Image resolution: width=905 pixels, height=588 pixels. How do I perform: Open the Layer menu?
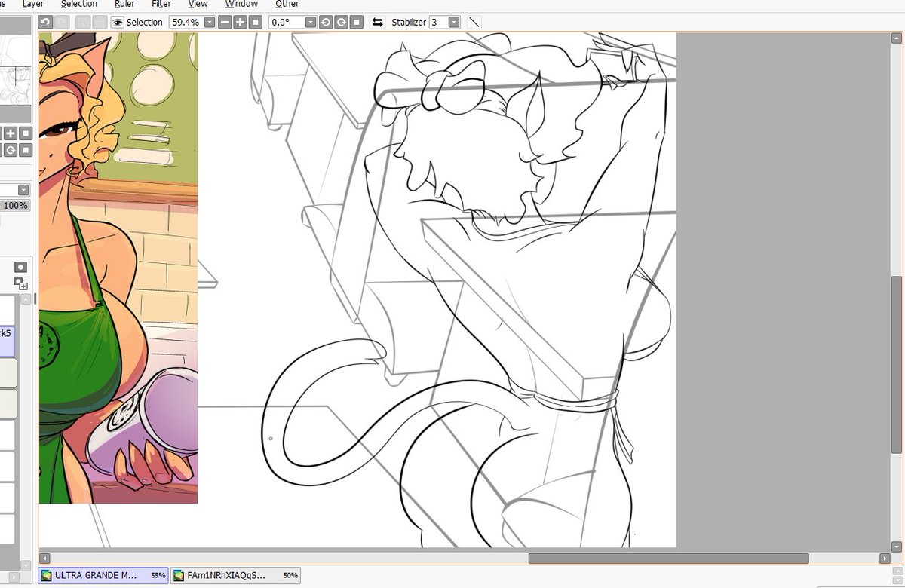(x=33, y=4)
